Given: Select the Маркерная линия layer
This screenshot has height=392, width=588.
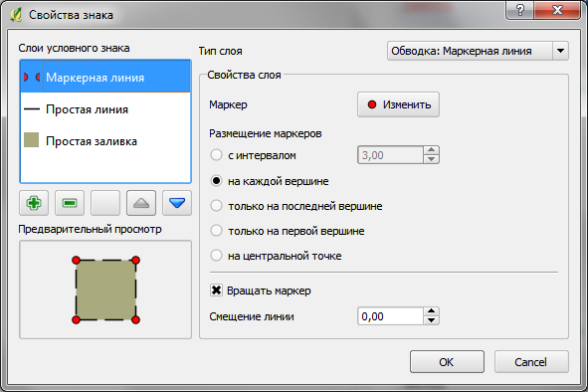Looking at the screenshot, I should (x=105, y=77).
